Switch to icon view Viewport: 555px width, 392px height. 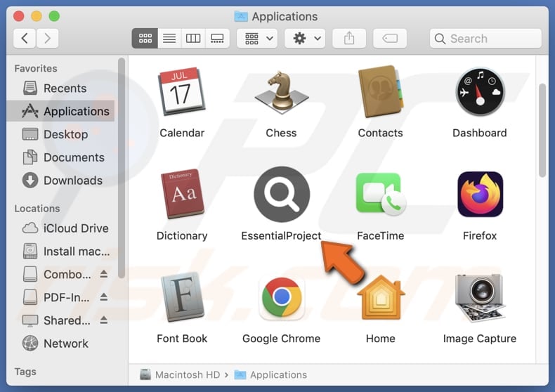145,38
